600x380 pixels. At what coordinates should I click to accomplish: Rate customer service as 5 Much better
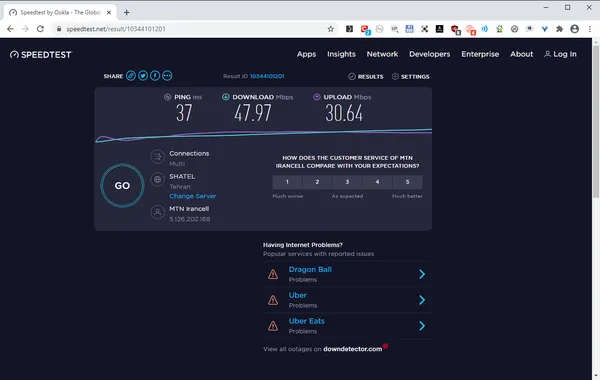click(408, 182)
